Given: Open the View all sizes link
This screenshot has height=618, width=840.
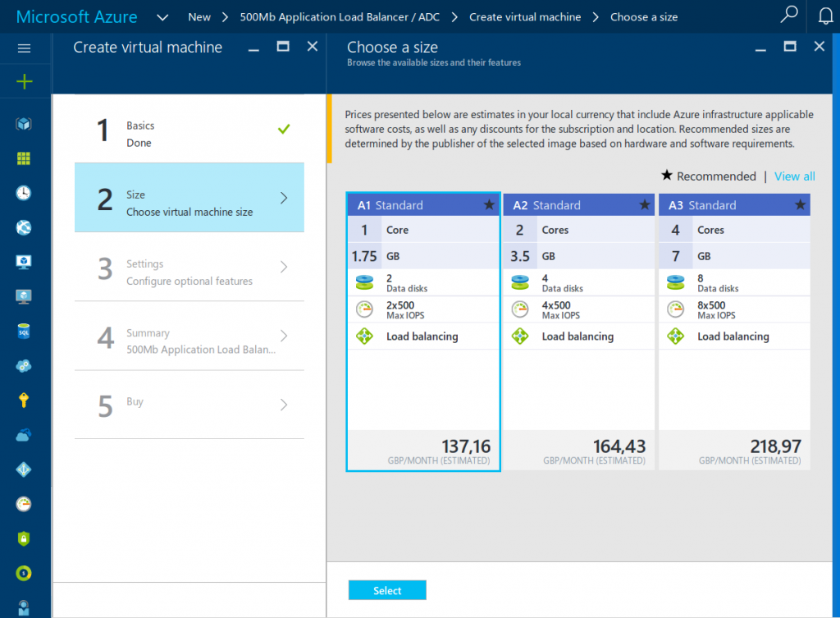Looking at the screenshot, I should click(x=794, y=176).
